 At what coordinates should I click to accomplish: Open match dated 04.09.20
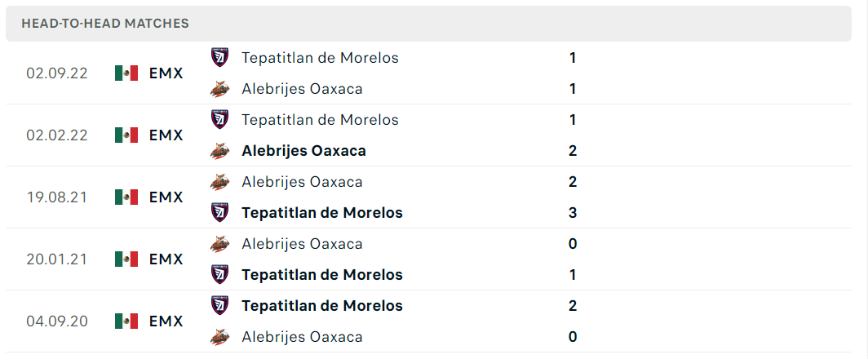(428, 321)
